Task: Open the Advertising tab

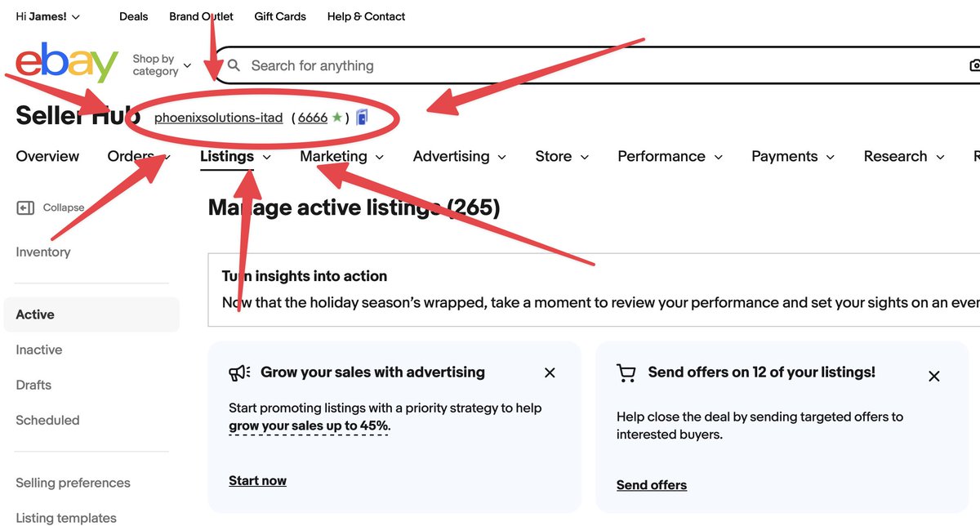Action: click(452, 156)
